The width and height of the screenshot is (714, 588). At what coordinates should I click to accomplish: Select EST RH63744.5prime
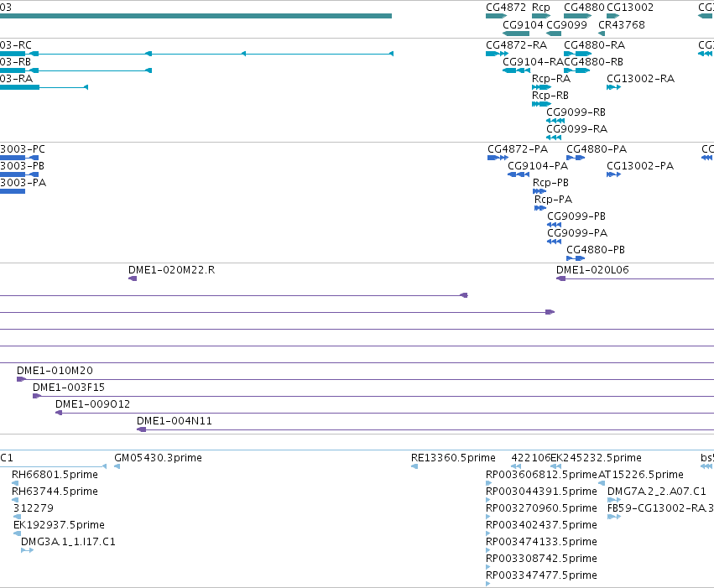(x=15, y=500)
